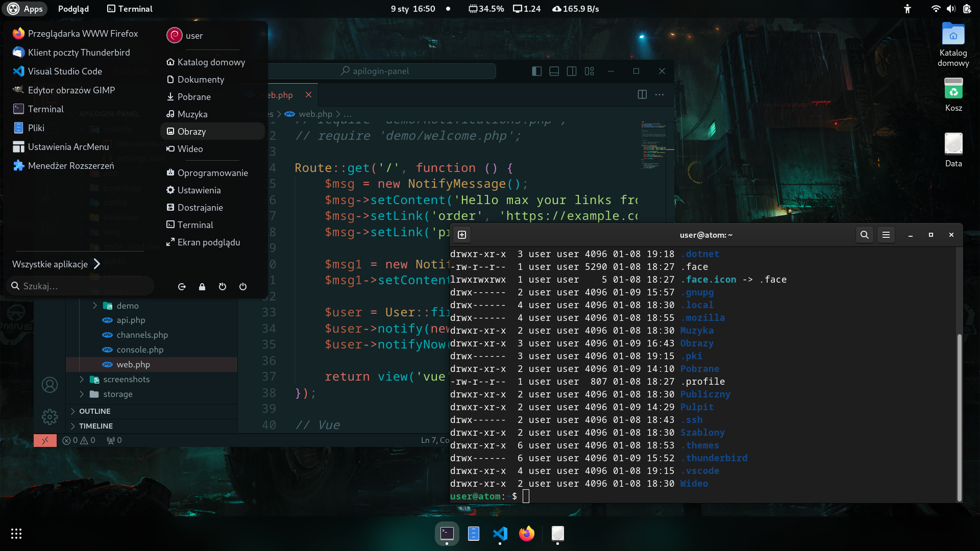Click the split editor right icon
The height and width of the screenshot is (551, 980).
(x=642, y=94)
